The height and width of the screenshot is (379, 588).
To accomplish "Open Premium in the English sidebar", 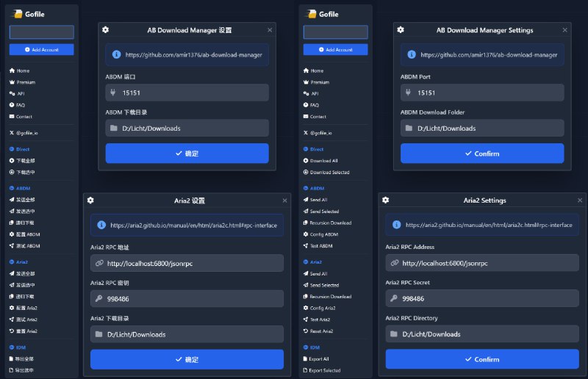I will click(316, 82).
